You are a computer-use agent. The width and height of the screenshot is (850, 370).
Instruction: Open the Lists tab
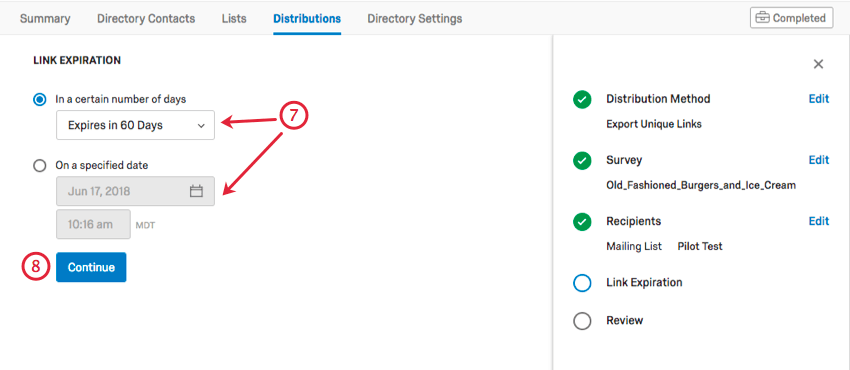pyautogui.click(x=234, y=18)
